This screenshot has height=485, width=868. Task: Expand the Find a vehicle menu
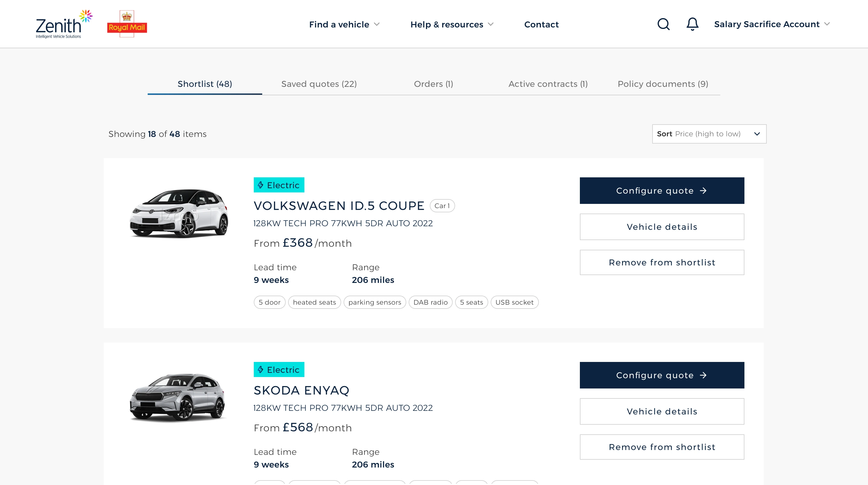[x=344, y=24]
